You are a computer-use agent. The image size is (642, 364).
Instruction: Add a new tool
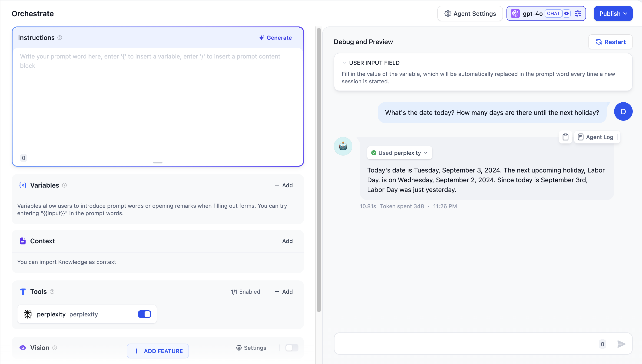pos(284,292)
